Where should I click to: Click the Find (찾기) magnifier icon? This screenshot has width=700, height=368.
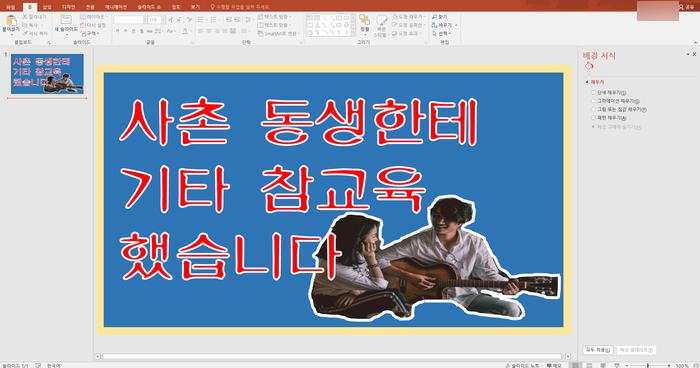pyautogui.click(x=434, y=17)
